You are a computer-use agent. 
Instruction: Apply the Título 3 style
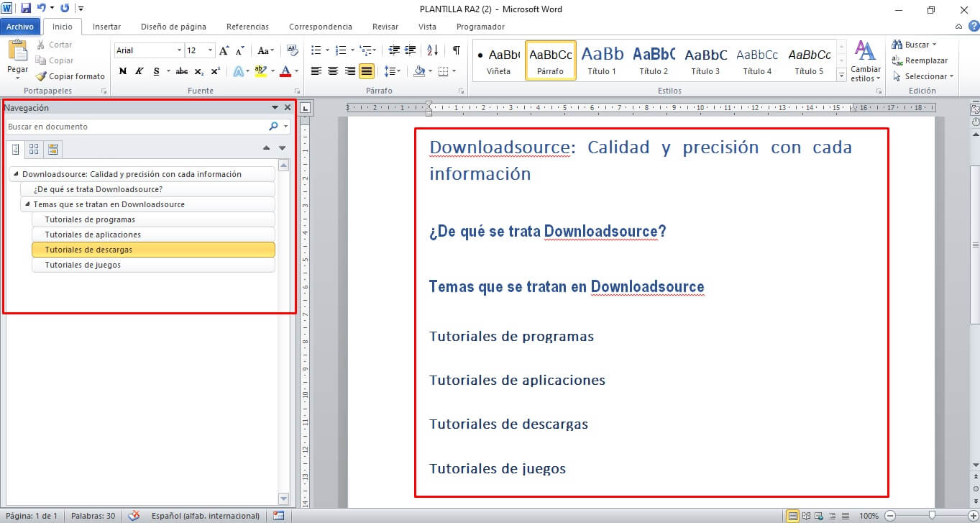705,60
